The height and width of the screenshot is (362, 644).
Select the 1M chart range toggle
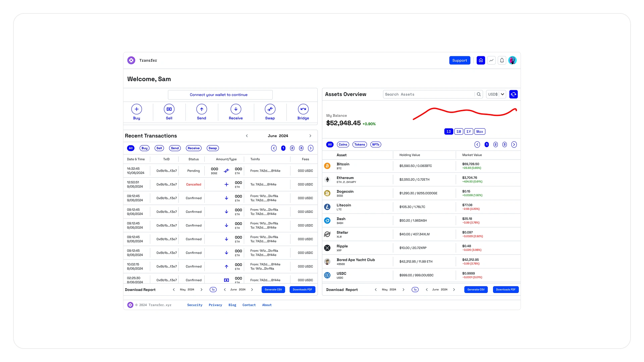point(459,132)
